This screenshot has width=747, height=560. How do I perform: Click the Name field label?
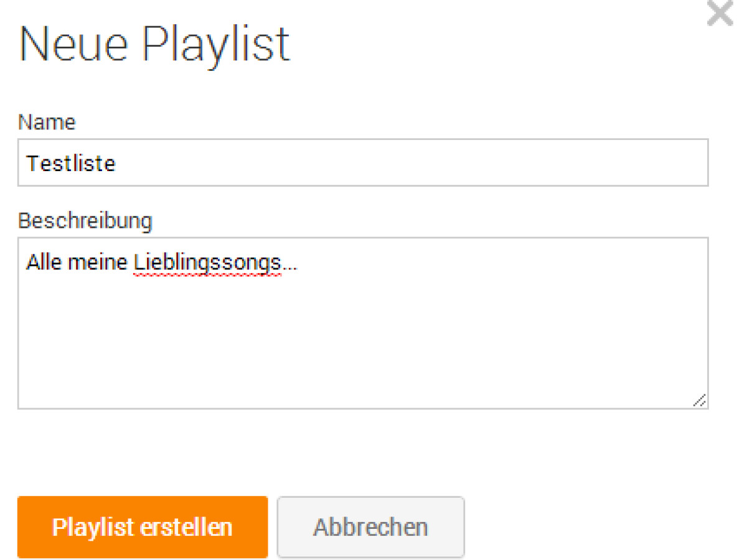[x=47, y=122]
